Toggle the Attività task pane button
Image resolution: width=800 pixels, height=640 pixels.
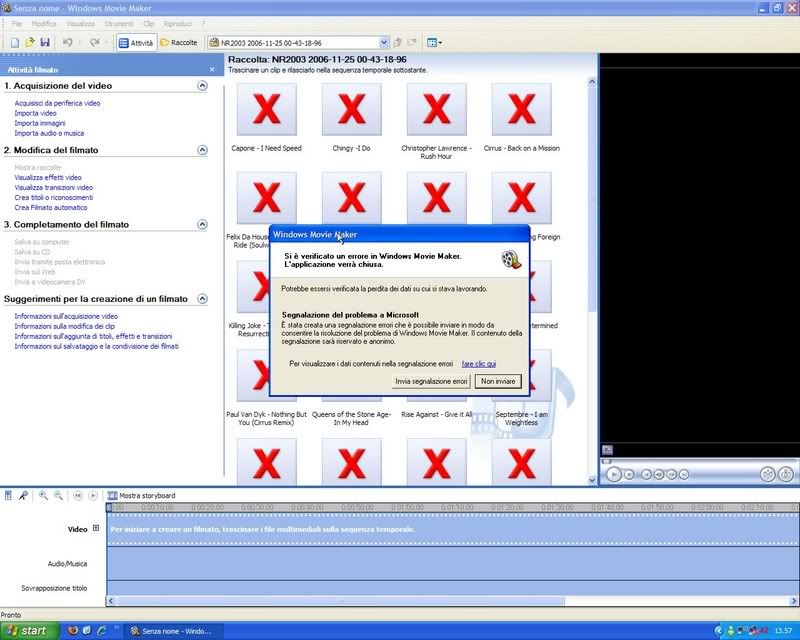point(135,43)
